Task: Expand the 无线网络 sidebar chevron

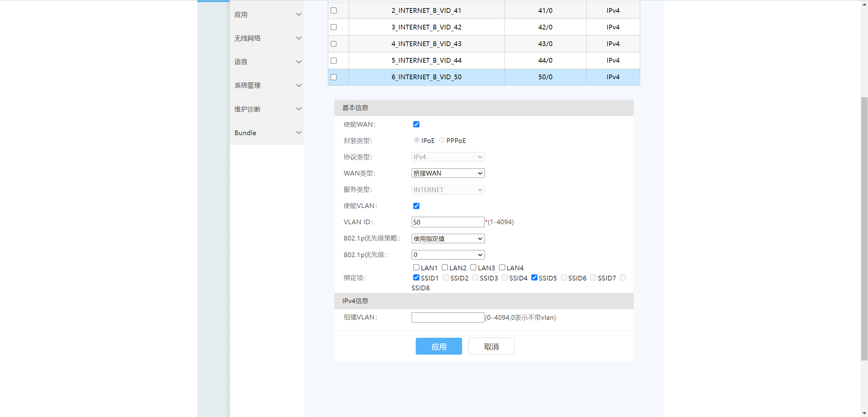Action: pos(298,38)
